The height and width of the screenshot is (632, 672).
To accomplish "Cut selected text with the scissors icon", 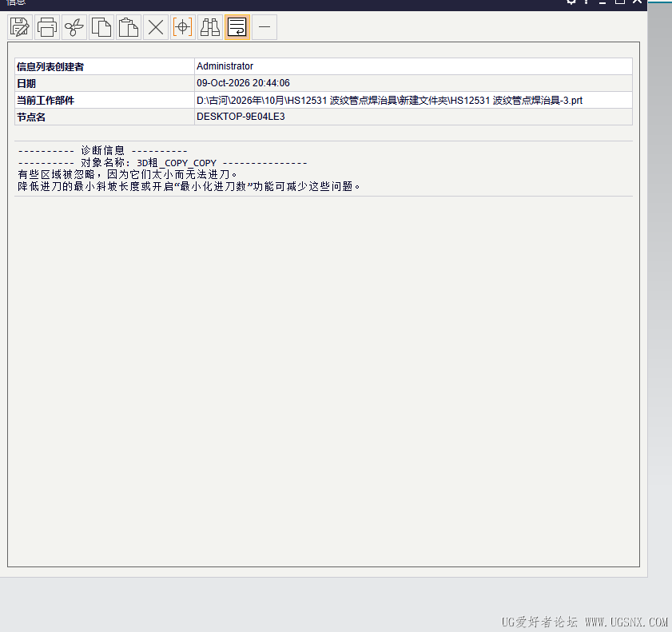I will pos(74,27).
